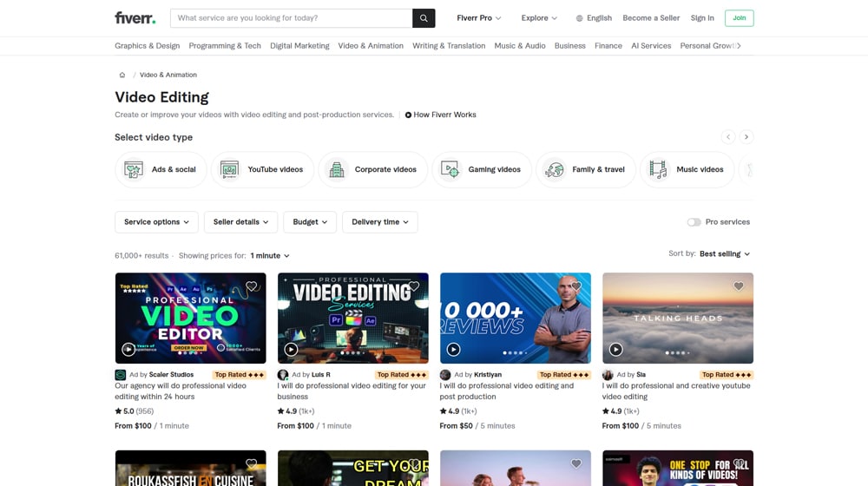868x486 pixels.
Task: Open Sort by Best selling dropdown
Action: (725, 254)
